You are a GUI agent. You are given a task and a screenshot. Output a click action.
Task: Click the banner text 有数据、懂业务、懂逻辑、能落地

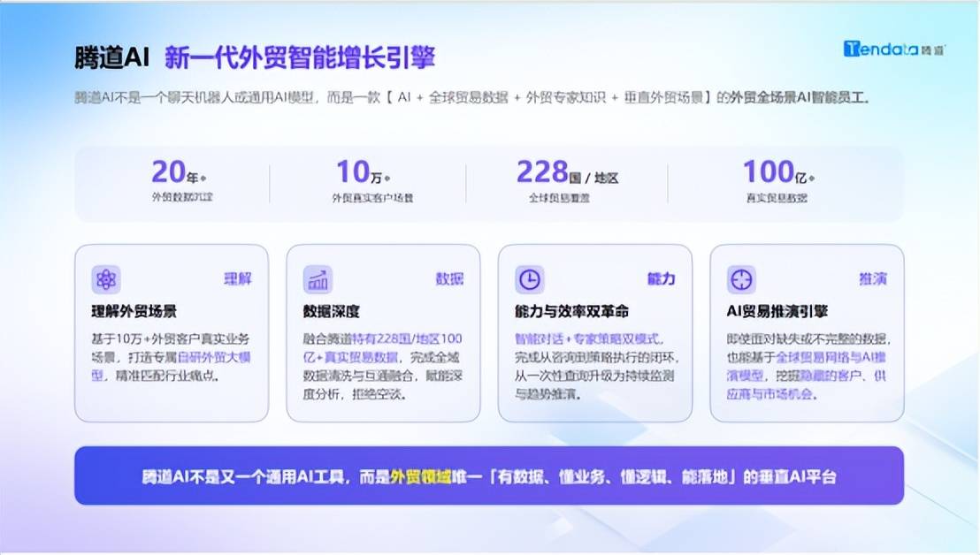click(614, 477)
